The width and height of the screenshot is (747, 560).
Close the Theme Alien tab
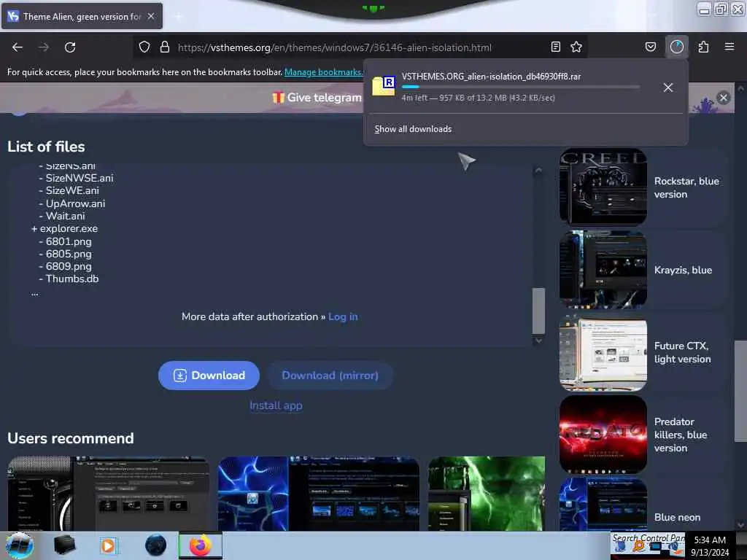tap(151, 16)
